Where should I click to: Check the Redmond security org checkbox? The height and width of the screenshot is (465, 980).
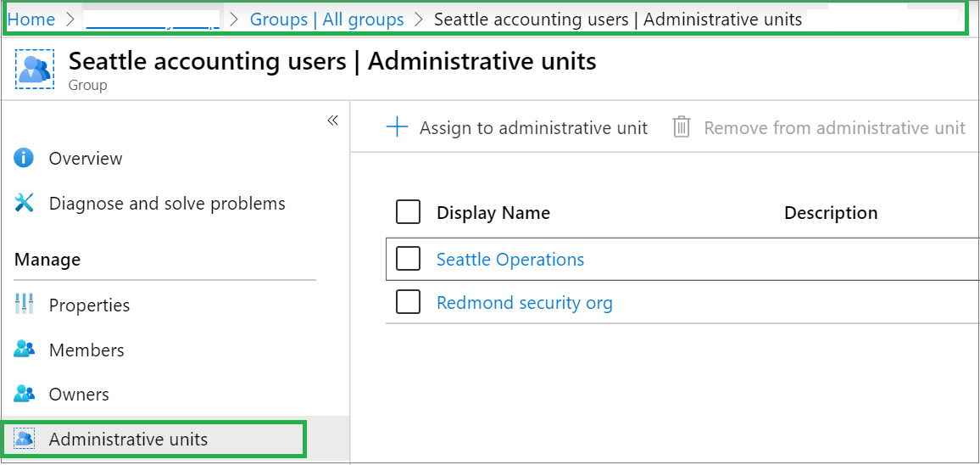click(409, 302)
